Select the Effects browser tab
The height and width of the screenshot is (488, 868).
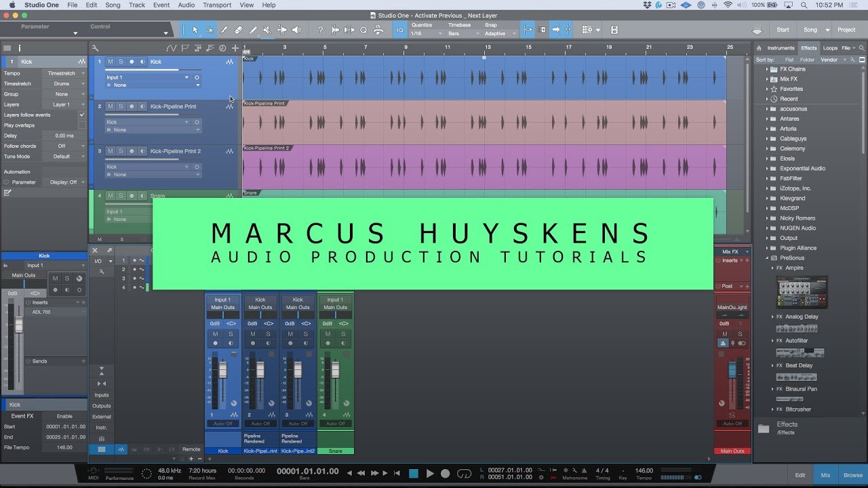809,48
